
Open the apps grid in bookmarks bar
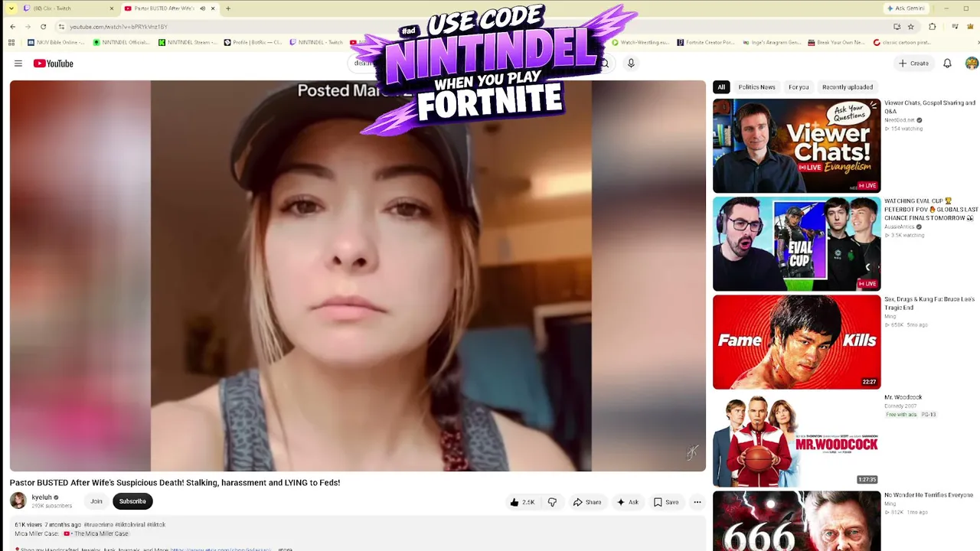(x=11, y=43)
